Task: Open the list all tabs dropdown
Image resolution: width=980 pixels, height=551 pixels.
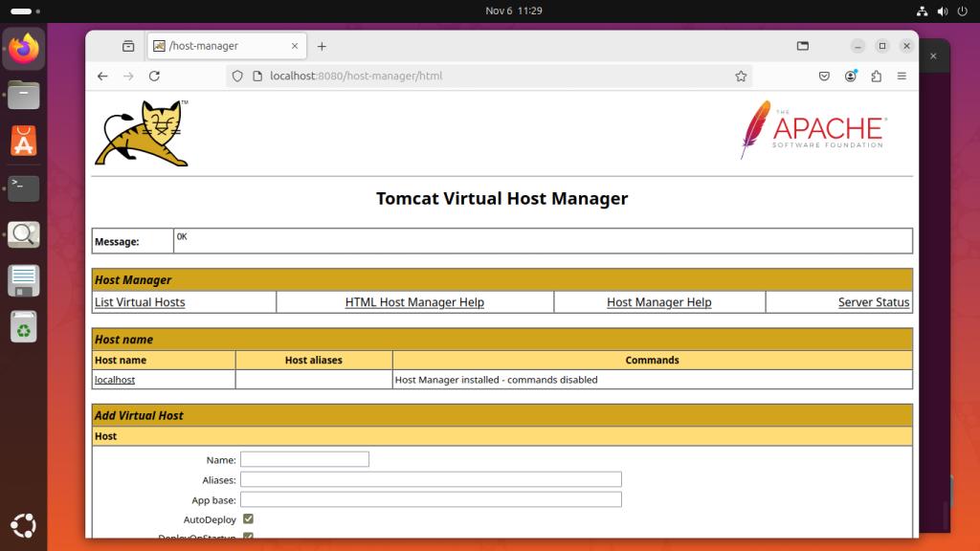Action: pos(802,45)
